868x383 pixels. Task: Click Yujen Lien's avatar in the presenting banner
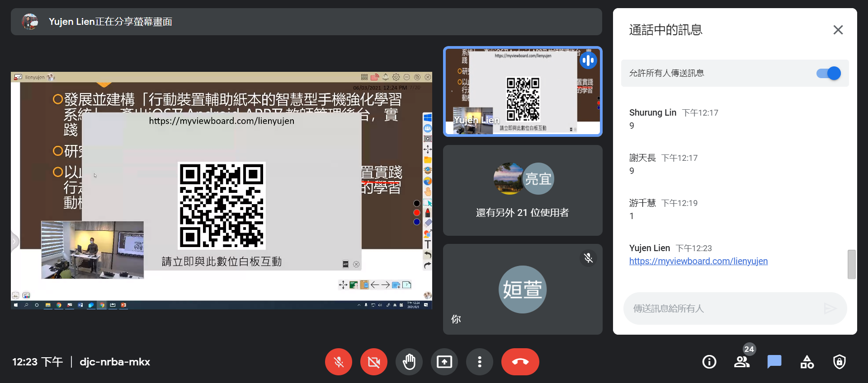[x=30, y=22]
